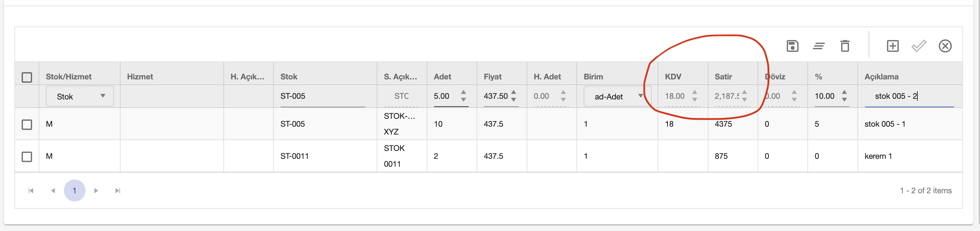This screenshot has width=980, height=231.
Task: Click the page 1 pagination button
Action: 75,191
